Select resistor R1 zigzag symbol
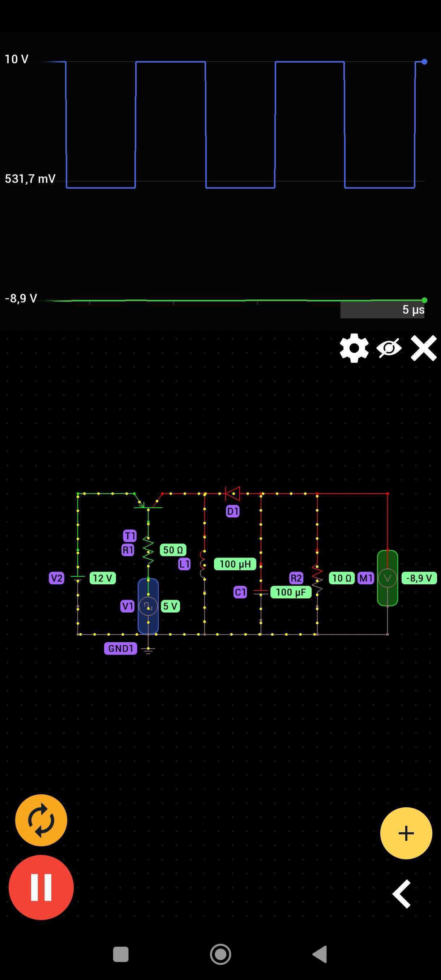This screenshot has width=441, height=980. coord(148,550)
